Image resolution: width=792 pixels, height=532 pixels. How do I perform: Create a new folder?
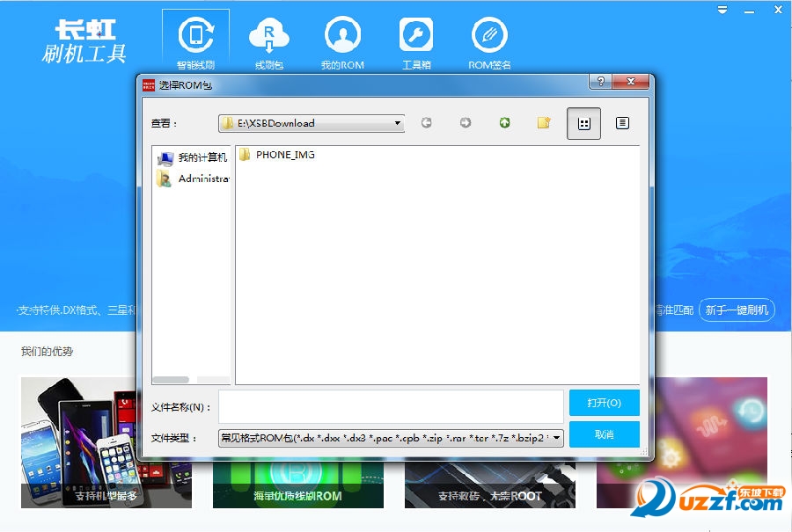545,123
